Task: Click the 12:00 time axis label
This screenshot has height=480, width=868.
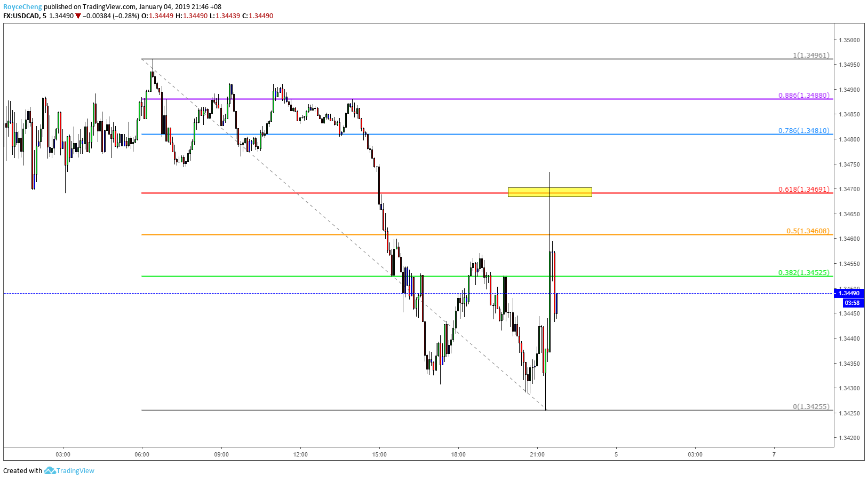Action: (x=300, y=454)
